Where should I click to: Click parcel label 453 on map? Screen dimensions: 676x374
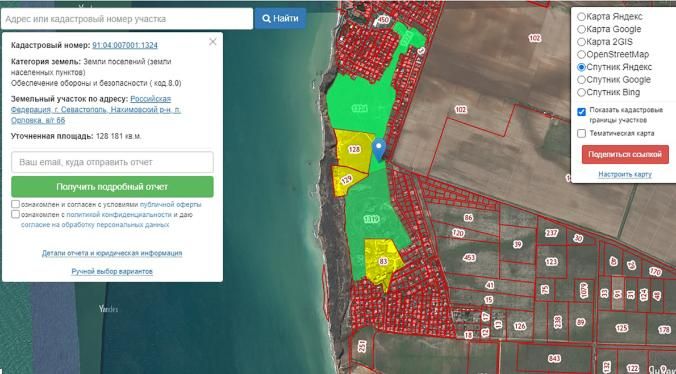click(x=469, y=258)
